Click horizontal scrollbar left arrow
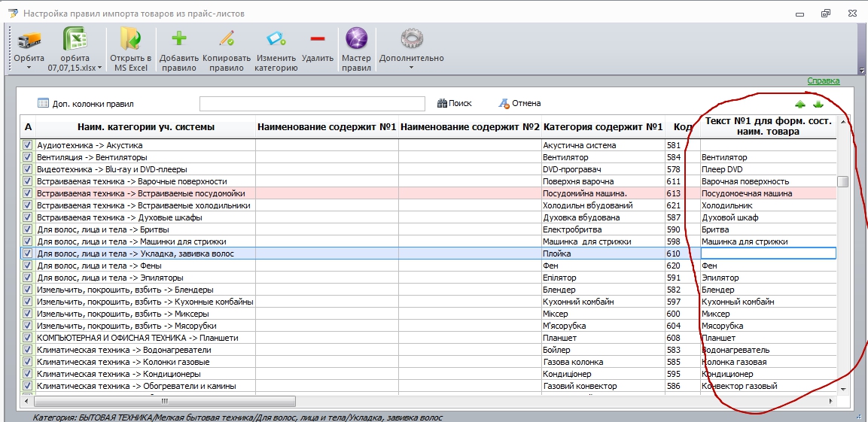Image resolution: width=868 pixels, height=422 pixels. point(26,401)
